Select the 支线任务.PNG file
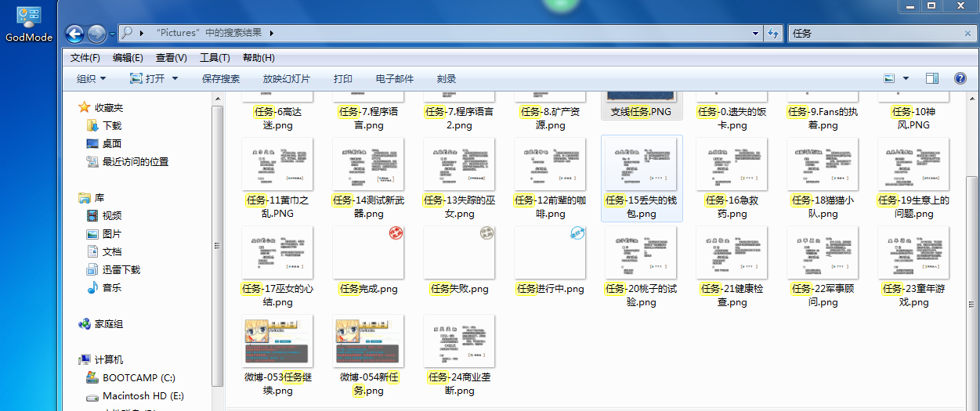Screen dimensions: 980x411 coord(641,106)
